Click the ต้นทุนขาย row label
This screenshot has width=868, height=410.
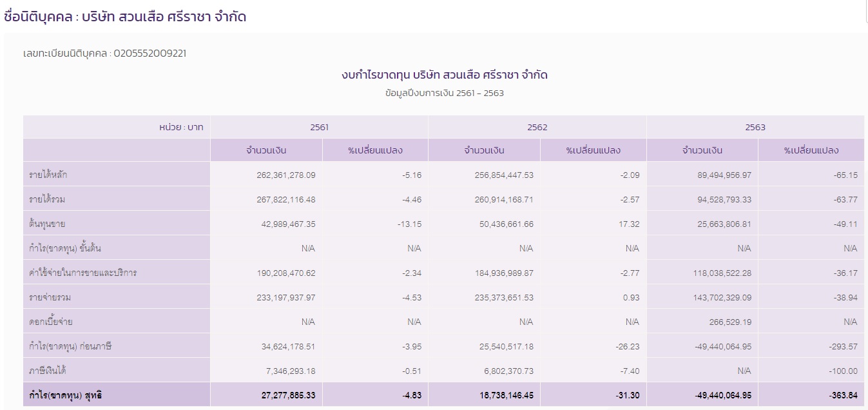[x=44, y=222]
